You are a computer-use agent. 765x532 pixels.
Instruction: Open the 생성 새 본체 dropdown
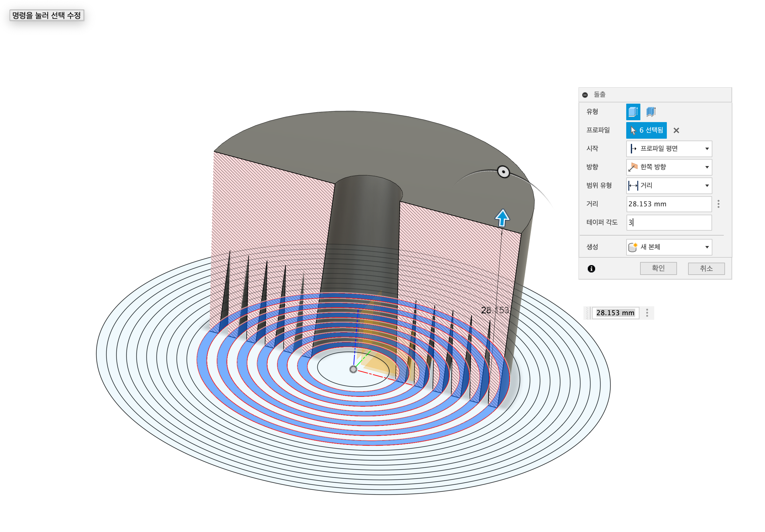pyautogui.click(x=669, y=247)
